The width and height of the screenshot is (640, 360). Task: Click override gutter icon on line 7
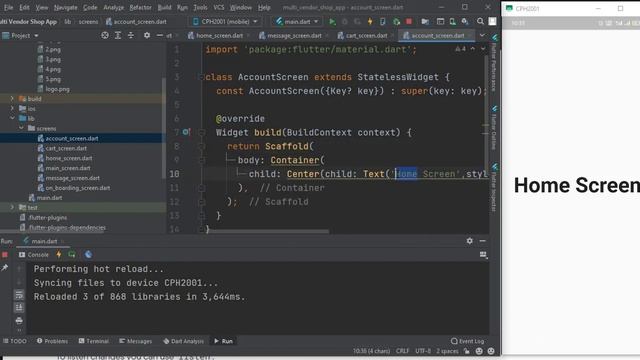click(x=186, y=132)
